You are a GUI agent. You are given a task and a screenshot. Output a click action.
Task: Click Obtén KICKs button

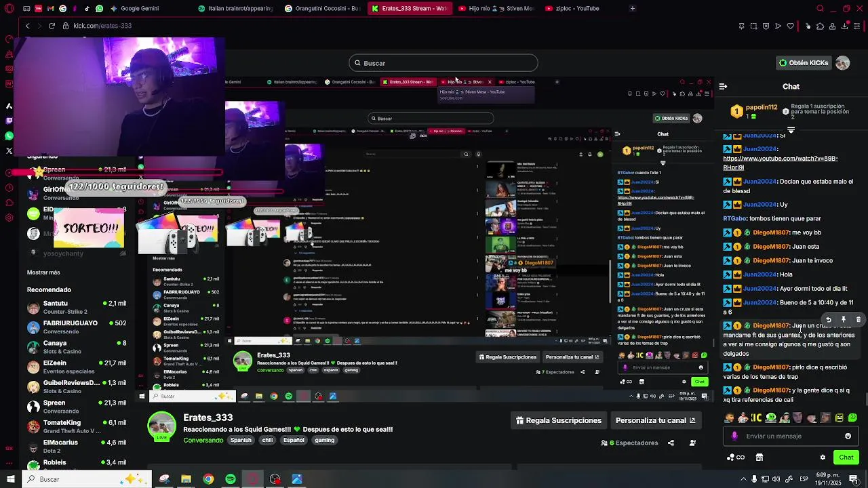[x=804, y=62]
